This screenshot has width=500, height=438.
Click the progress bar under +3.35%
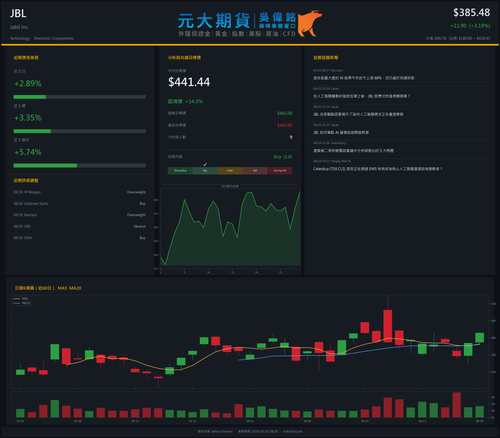click(x=80, y=131)
